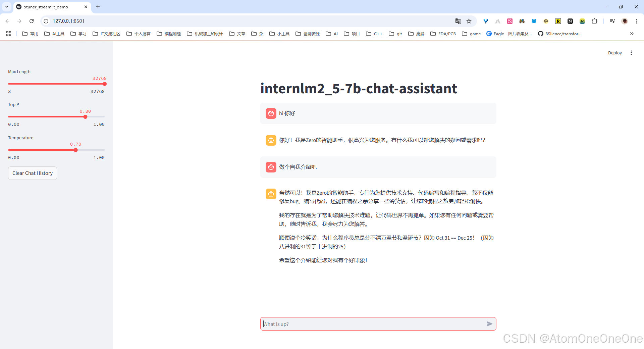Adjust the Temperature slider handle
Screen dimensions: 644x349
point(75,150)
